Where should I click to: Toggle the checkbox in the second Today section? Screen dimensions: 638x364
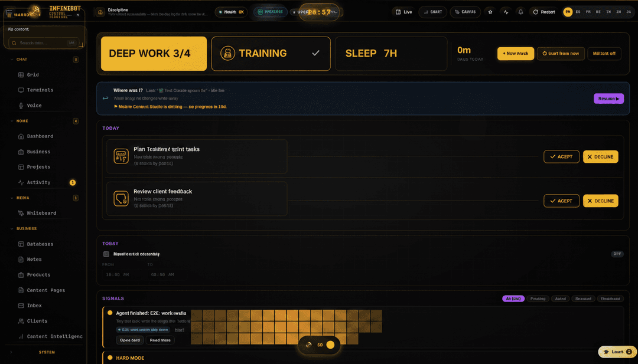tap(106, 254)
